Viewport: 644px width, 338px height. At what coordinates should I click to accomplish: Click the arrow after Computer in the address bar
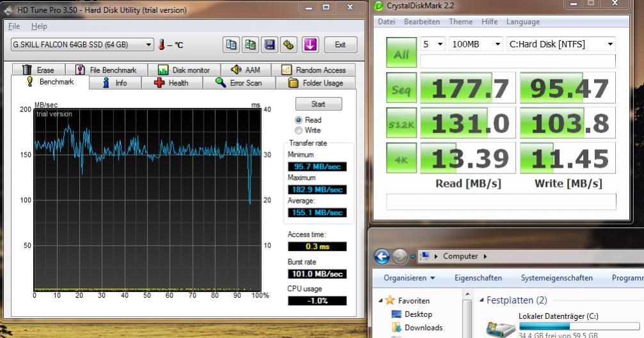(485, 256)
